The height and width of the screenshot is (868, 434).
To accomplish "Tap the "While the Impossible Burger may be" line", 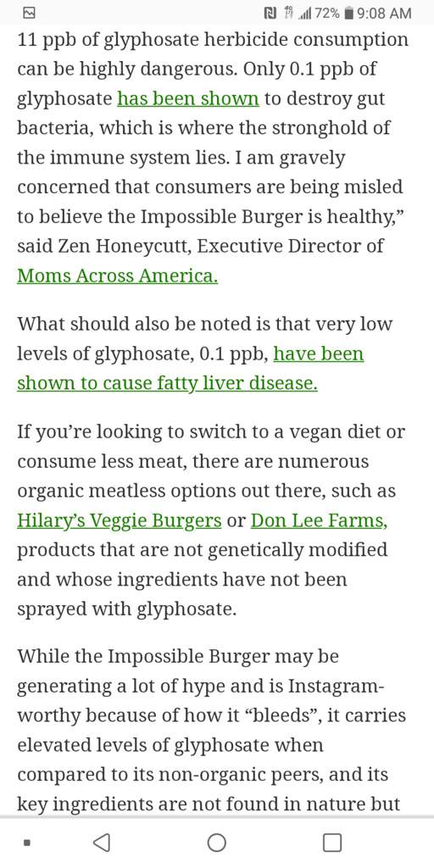I will point(178,657).
